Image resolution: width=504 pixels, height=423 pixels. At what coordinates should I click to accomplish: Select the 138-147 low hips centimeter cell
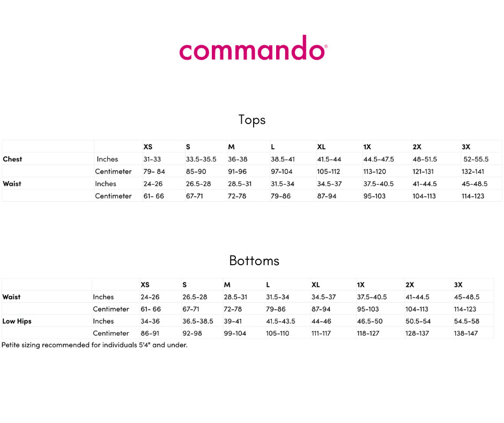click(x=465, y=333)
